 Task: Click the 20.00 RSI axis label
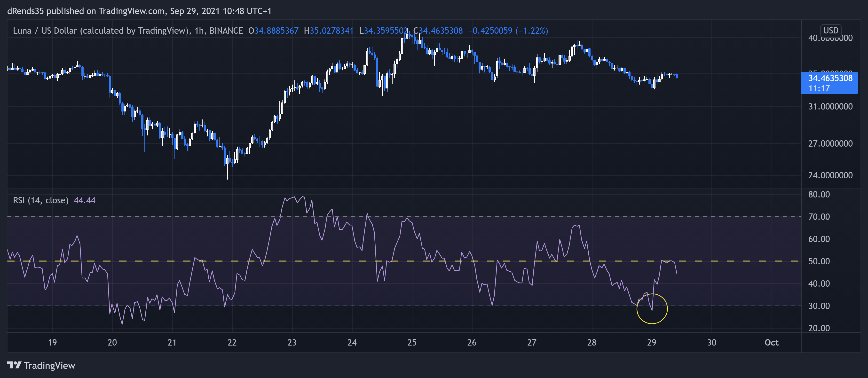pos(819,328)
